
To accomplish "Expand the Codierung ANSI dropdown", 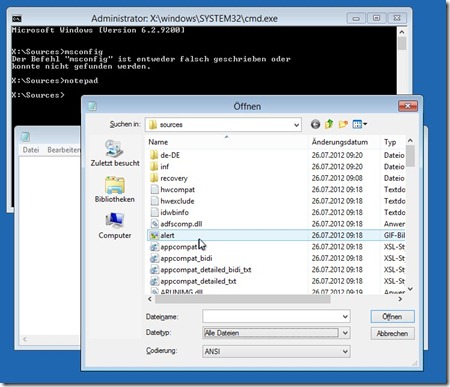I will click(276, 351).
